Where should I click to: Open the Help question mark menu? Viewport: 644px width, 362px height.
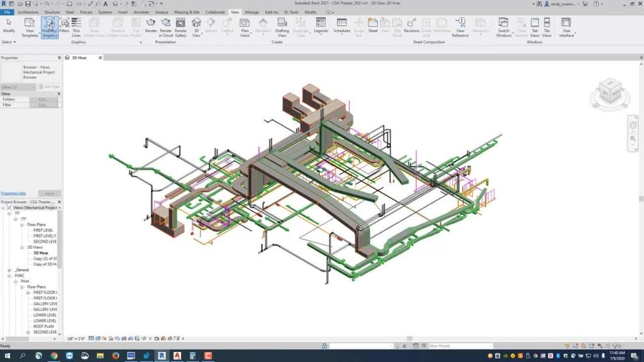click(x=596, y=4)
